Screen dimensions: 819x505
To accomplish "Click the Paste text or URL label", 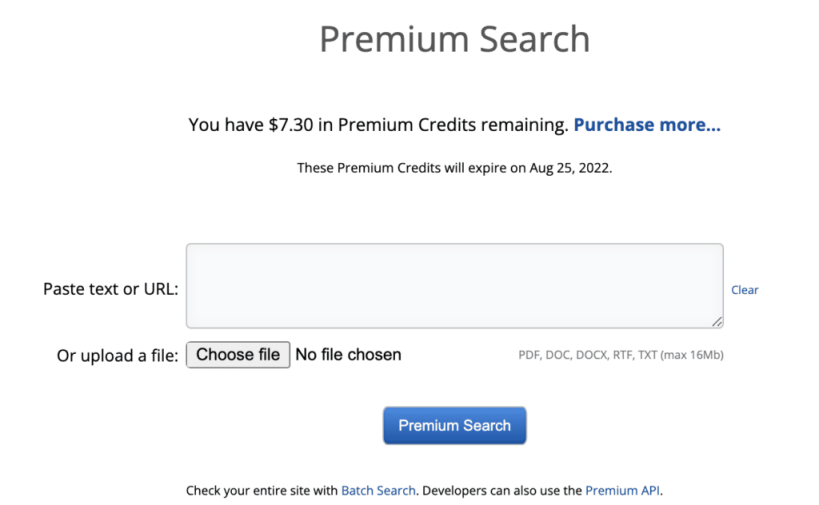I will [x=110, y=289].
